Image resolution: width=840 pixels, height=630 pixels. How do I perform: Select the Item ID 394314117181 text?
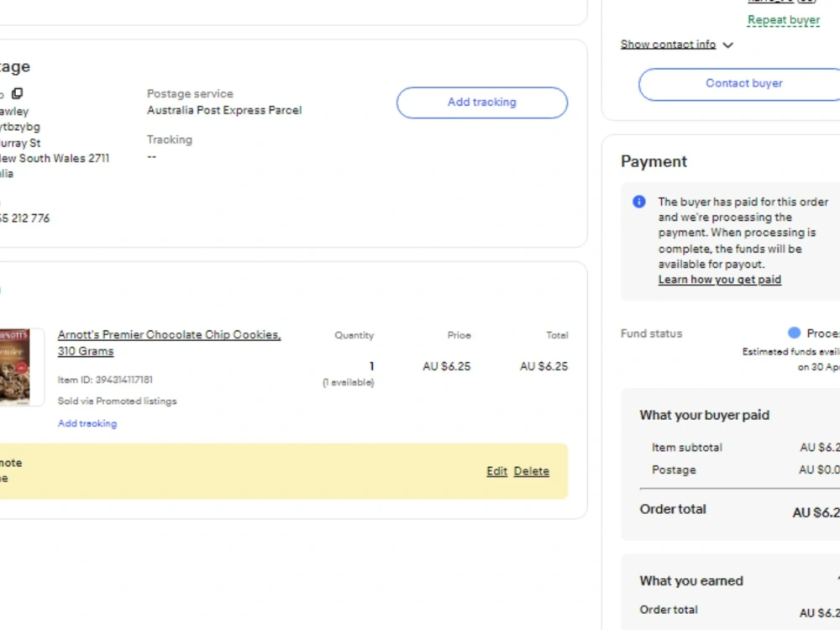pos(105,380)
